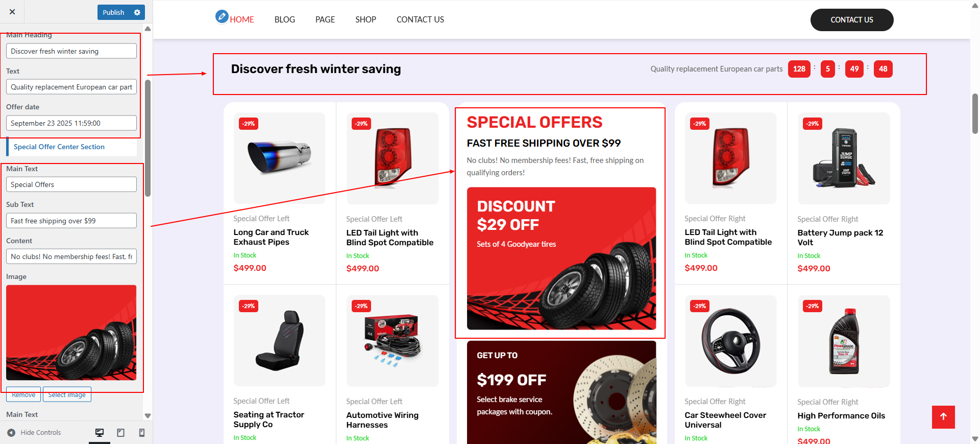980x444 pixels.
Task: Click the blue pencil edit shortcut icon
Action: [x=222, y=17]
